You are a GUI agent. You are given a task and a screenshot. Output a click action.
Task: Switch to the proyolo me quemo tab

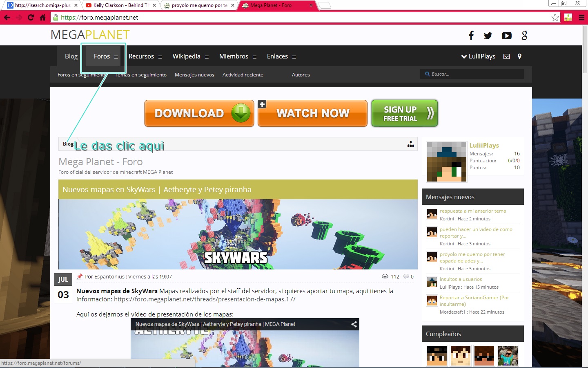pos(199,5)
